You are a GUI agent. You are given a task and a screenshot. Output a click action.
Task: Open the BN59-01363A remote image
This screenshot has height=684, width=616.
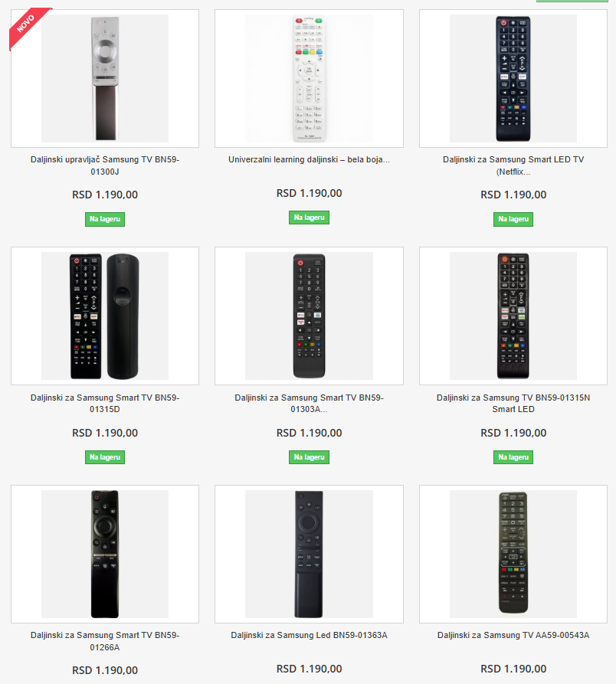[x=309, y=554]
